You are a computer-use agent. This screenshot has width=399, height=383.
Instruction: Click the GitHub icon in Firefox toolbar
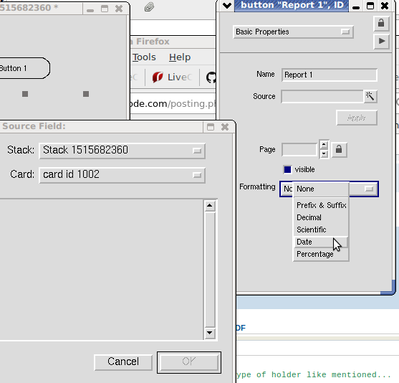(x=211, y=77)
